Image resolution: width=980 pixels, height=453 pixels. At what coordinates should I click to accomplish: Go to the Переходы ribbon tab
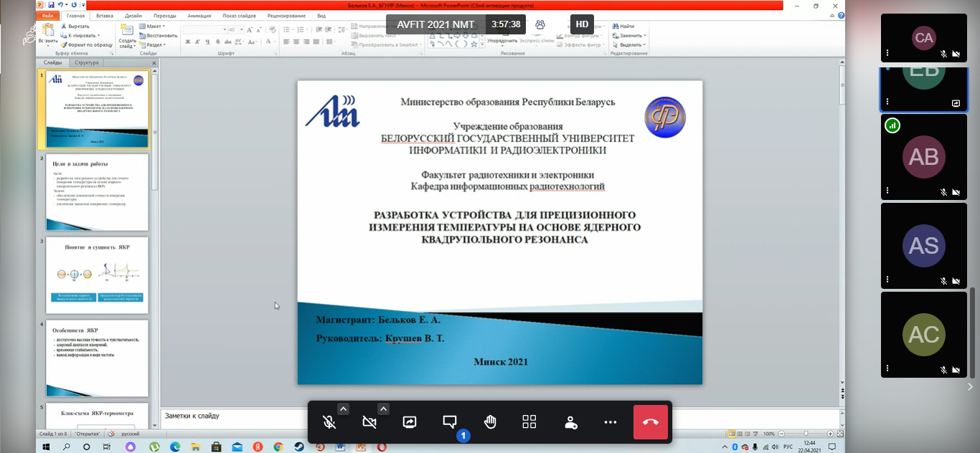coord(165,15)
